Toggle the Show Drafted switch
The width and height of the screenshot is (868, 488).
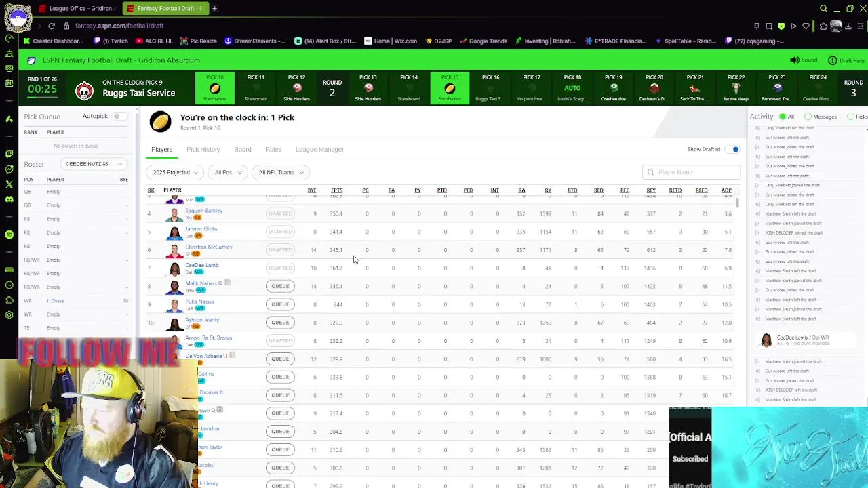733,149
